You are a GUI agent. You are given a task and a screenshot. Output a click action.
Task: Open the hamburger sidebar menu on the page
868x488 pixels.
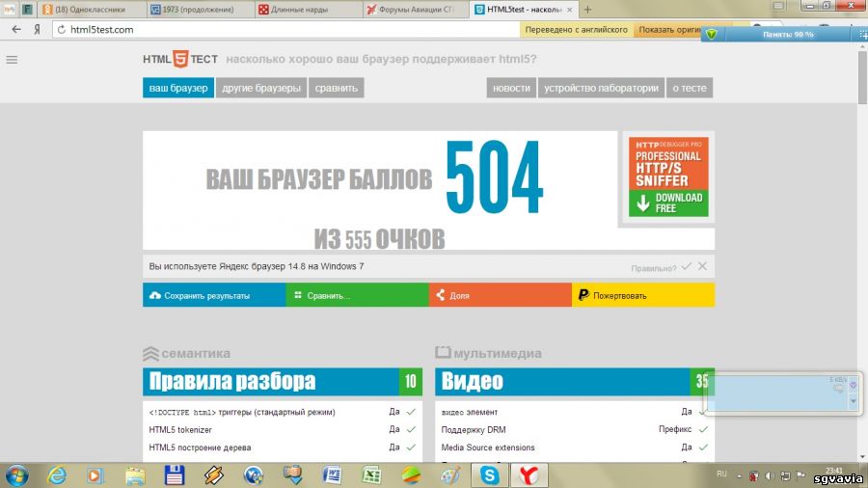coord(12,59)
